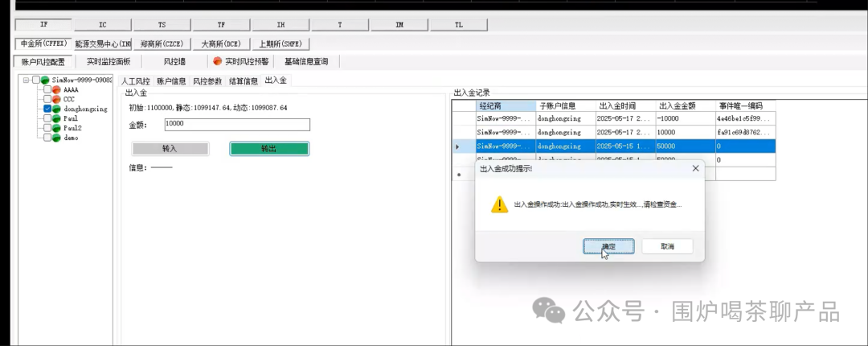
Task: Click the green 转出 transfer-out button
Action: click(x=268, y=149)
